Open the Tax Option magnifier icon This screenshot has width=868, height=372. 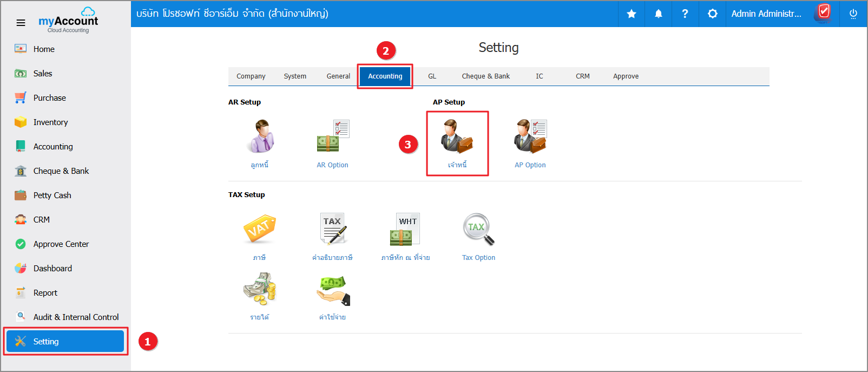(x=478, y=230)
